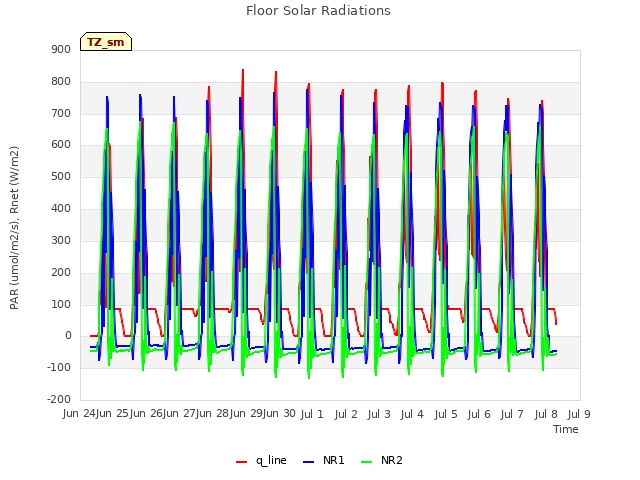
Task: Click the Jul 9 x-axis tick label
Action: point(579,414)
